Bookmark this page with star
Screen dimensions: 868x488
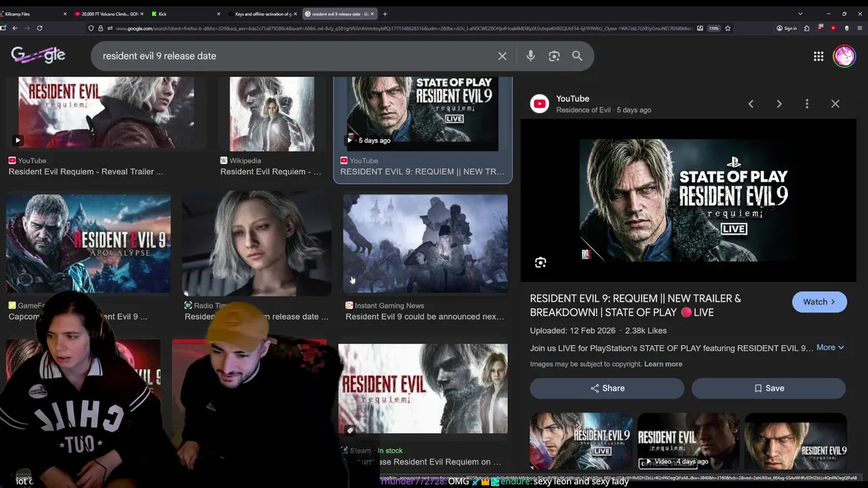[x=728, y=28]
